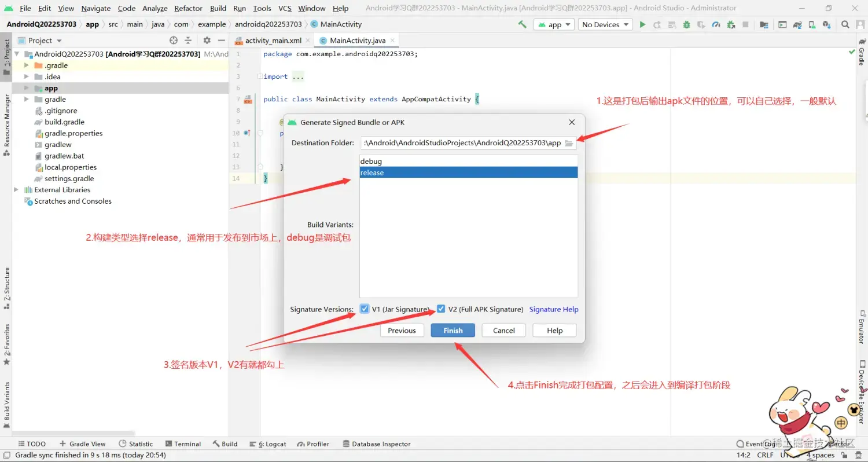Screen dimensions: 868x462
Task: Expand the gradle folder in tree
Action: click(26, 99)
